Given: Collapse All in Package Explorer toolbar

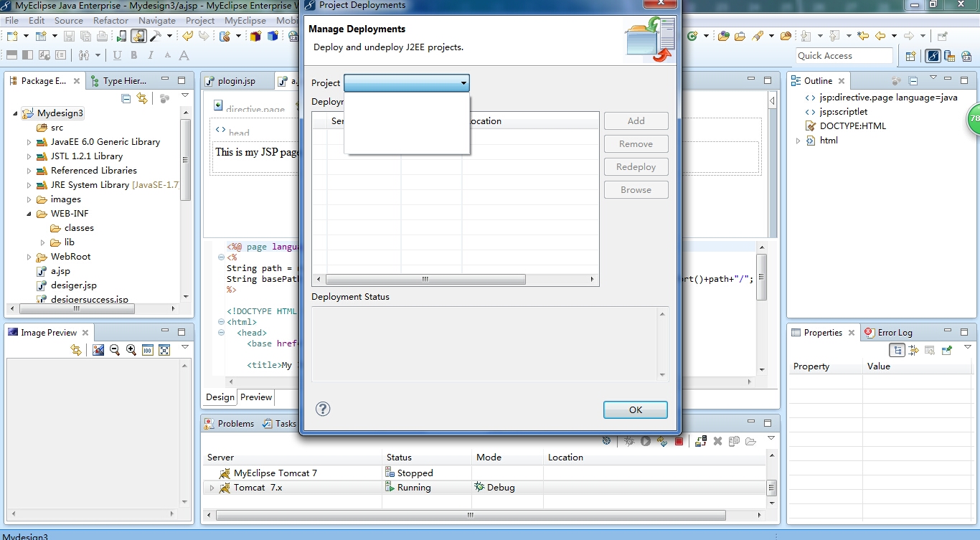Looking at the screenshot, I should point(126,98).
